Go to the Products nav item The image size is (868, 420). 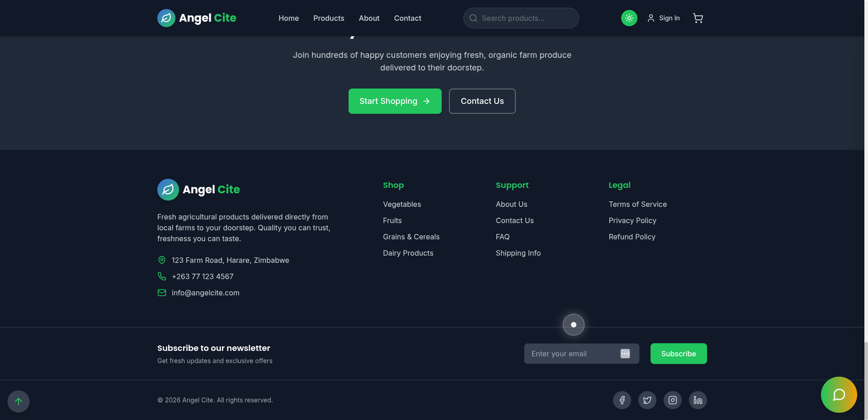[x=329, y=18]
